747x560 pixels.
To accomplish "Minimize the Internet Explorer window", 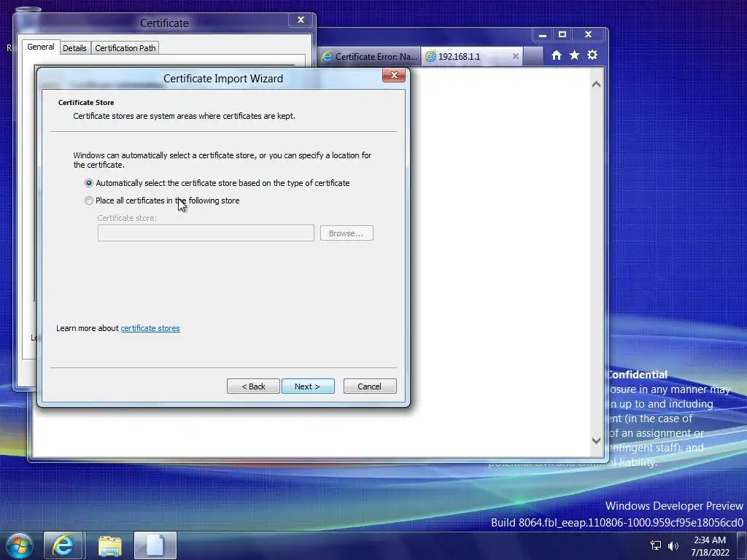I will (x=542, y=35).
